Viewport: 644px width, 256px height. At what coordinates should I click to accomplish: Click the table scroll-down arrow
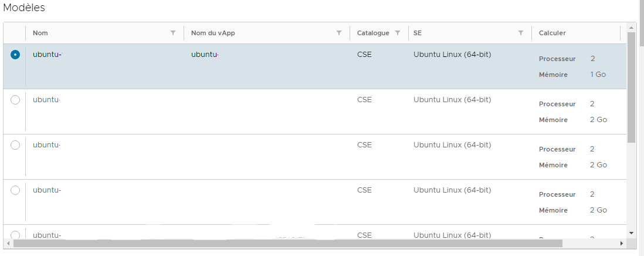click(631, 233)
